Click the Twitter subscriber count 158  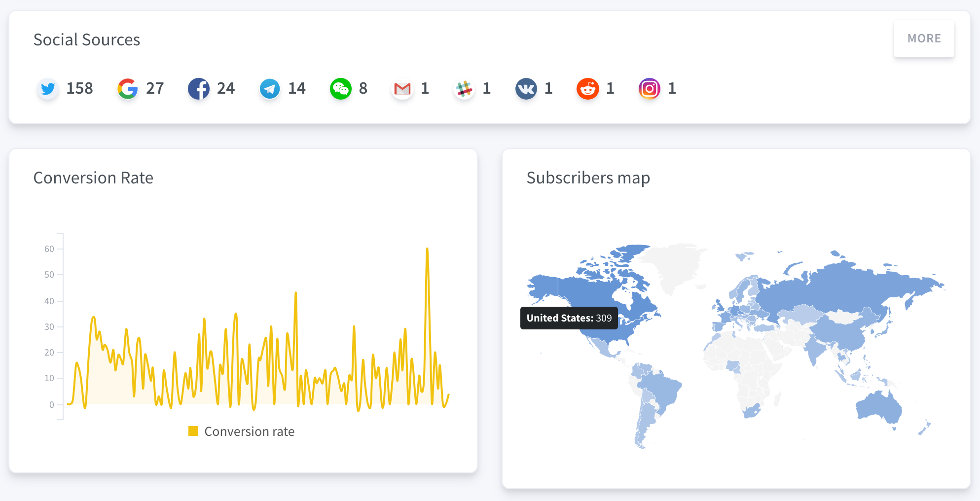click(x=79, y=89)
